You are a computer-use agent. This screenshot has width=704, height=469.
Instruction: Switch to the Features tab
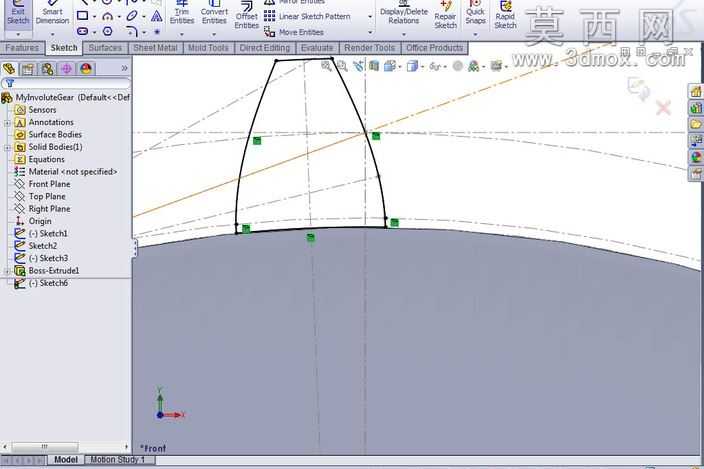22,48
